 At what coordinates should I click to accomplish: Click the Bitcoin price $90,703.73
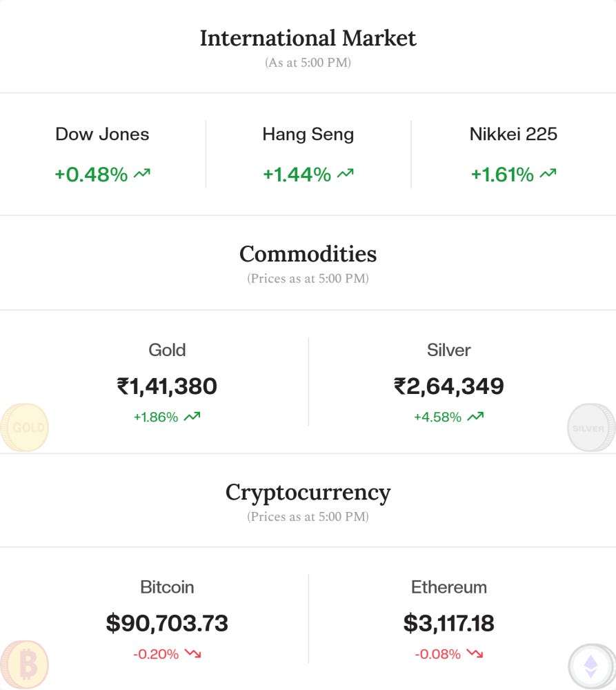[167, 624]
